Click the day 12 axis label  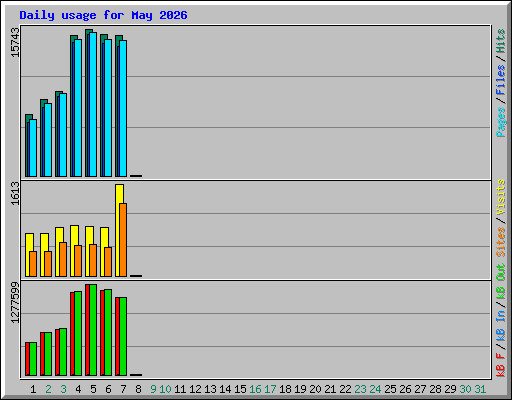point(195,389)
